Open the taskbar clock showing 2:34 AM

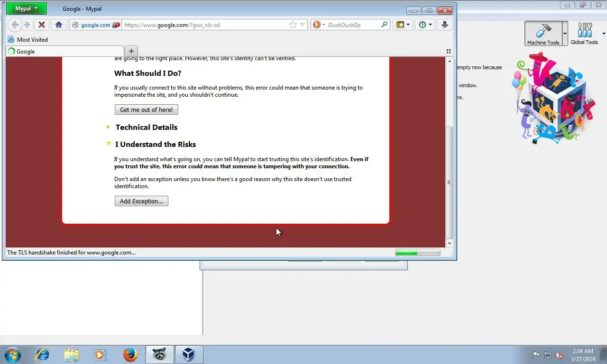tap(583, 355)
